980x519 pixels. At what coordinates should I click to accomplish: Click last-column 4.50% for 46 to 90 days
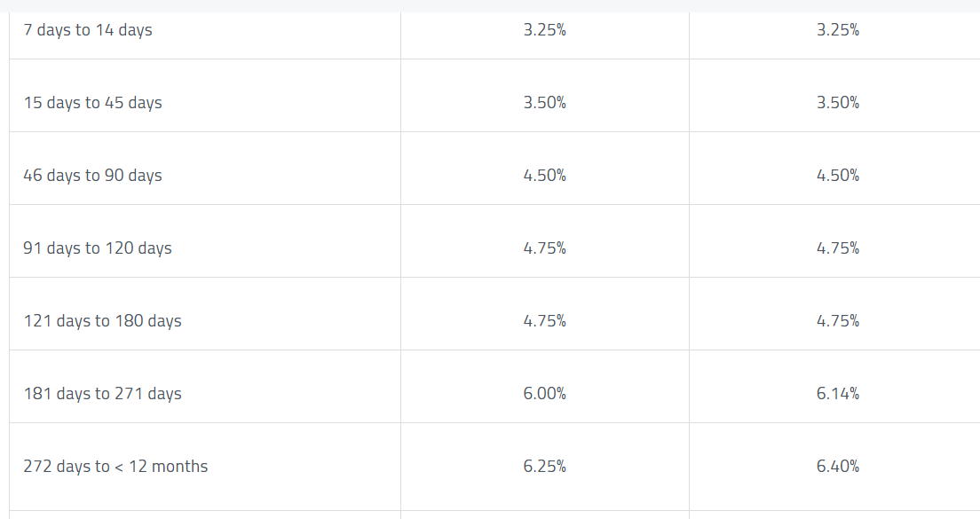(837, 176)
